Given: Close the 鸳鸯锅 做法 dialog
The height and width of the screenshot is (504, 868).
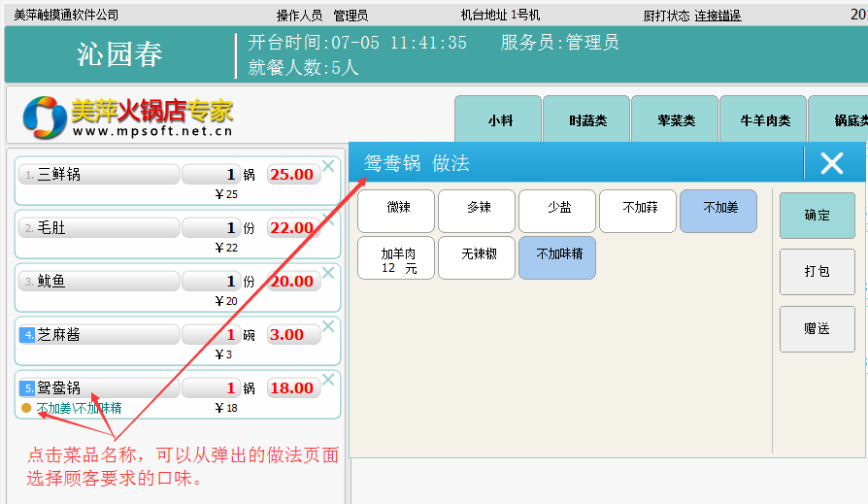Looking at the screenshot, I should [x=832, y=163].
